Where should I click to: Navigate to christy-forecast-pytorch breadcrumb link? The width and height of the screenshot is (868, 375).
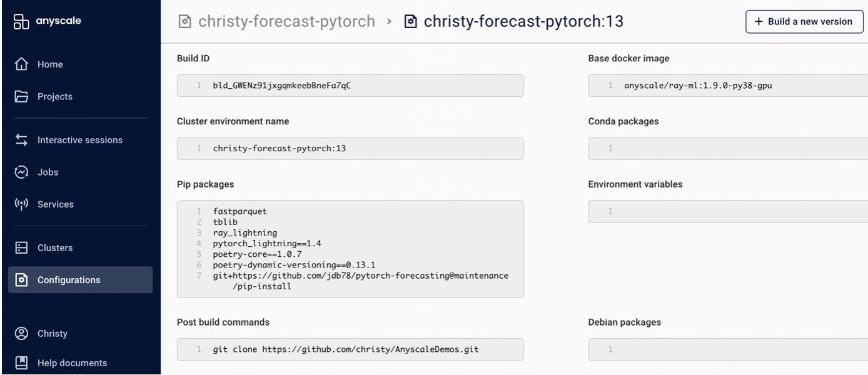click(x=286, y=22)
